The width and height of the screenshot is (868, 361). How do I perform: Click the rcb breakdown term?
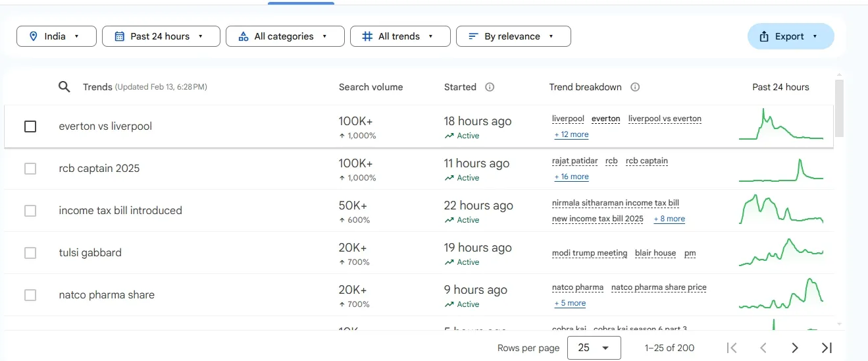(611, 161)
